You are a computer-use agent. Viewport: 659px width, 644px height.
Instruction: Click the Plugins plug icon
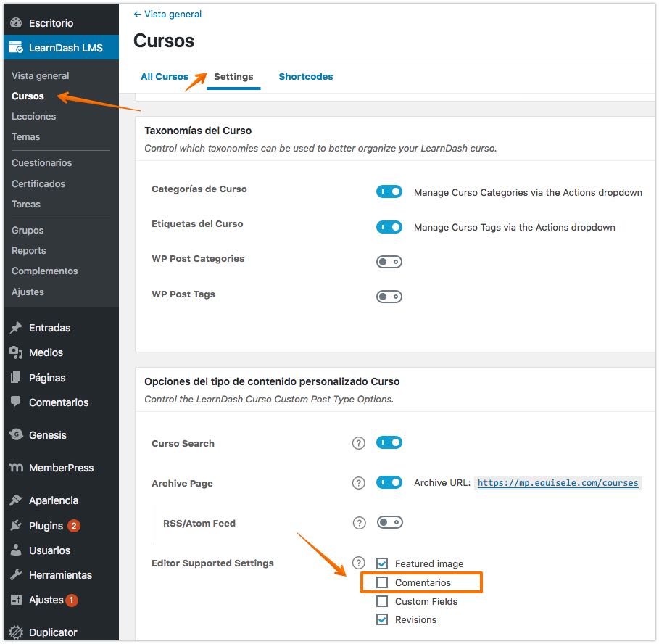[x=16, y=526]
